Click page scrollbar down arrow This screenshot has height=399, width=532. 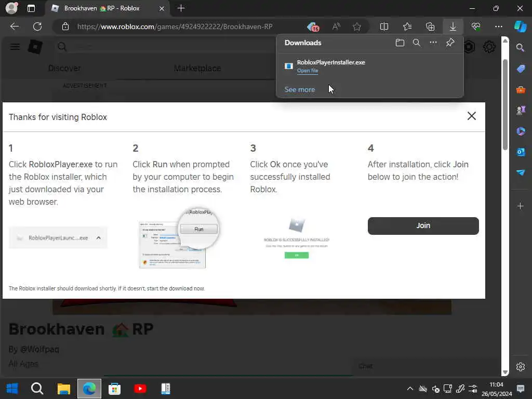coord(505,372)
